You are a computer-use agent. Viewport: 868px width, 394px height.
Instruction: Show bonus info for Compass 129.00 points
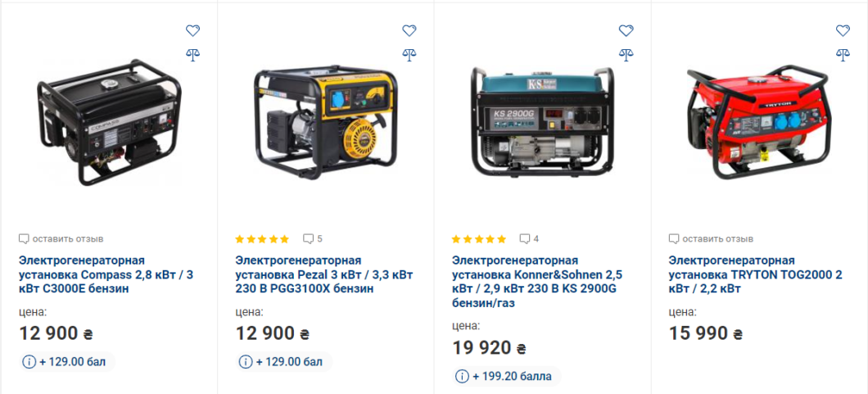point(29,362)
